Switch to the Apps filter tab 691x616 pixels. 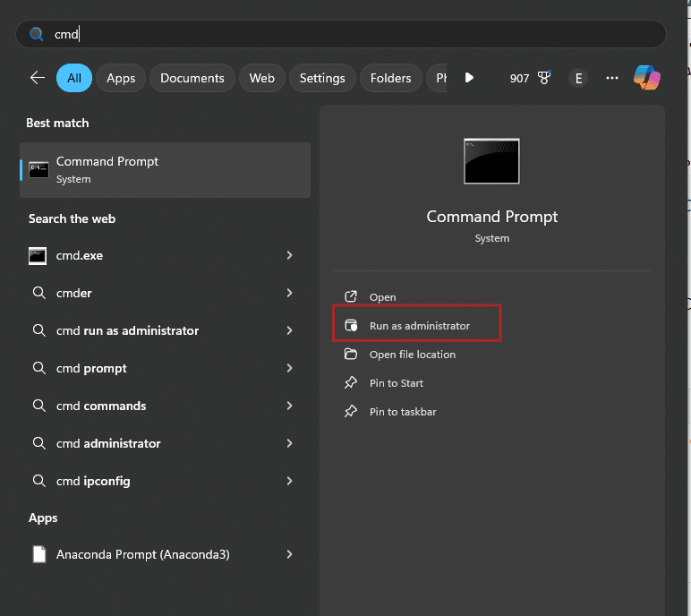point(121,78)
